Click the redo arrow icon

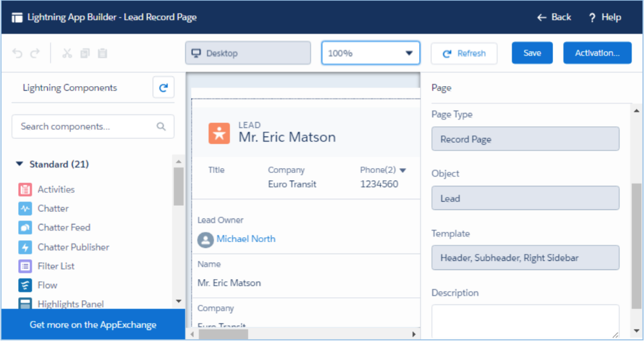(x=35, y=53)
